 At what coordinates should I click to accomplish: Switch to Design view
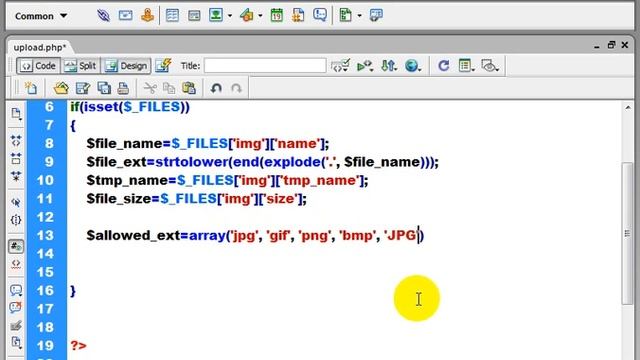(x=126, y=66)
